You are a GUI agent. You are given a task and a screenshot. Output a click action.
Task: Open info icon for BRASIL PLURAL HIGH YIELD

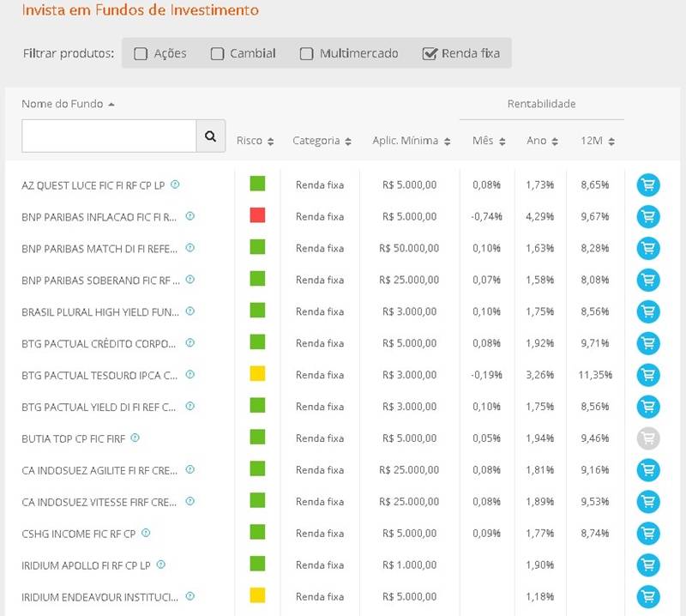tap(190, 311)
